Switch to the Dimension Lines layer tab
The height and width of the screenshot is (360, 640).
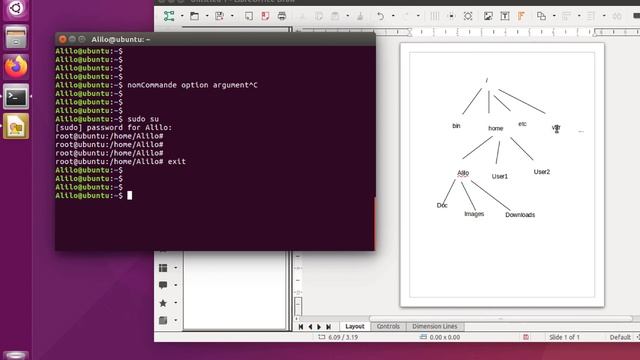click(x=435, y=327)
